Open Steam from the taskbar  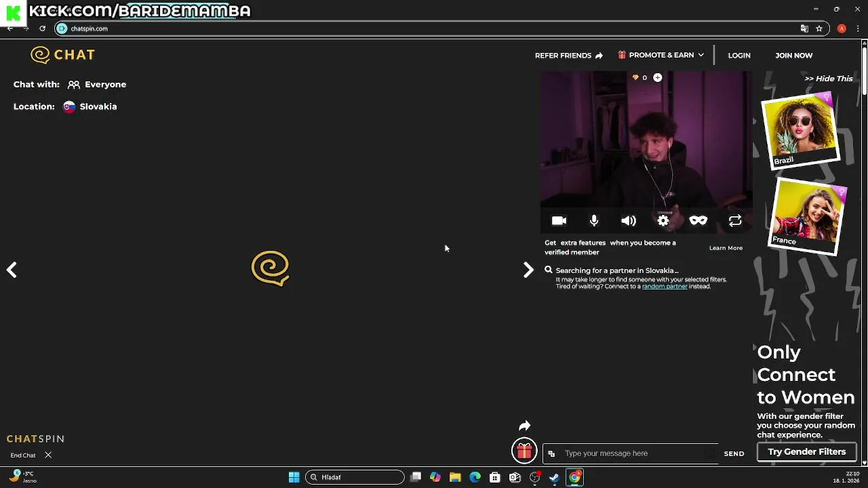(x=555, y=477)
